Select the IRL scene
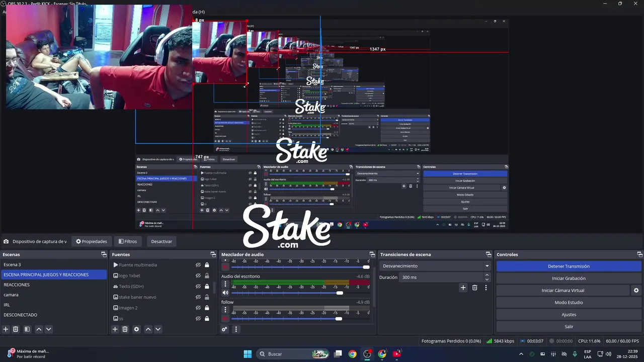The width and height of the screenshot is (644, 362). [54, 305]
